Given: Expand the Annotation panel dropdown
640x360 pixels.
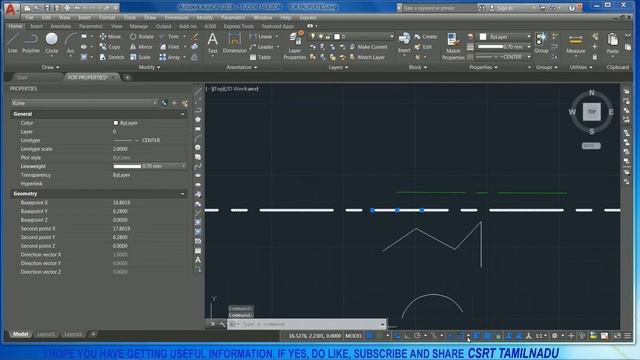Looking at the screenshot, I should (242, 67).
